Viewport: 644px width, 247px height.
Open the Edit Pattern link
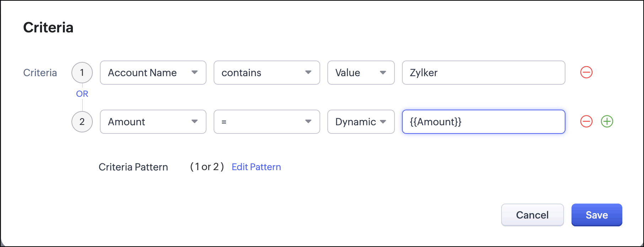point(256,167)
